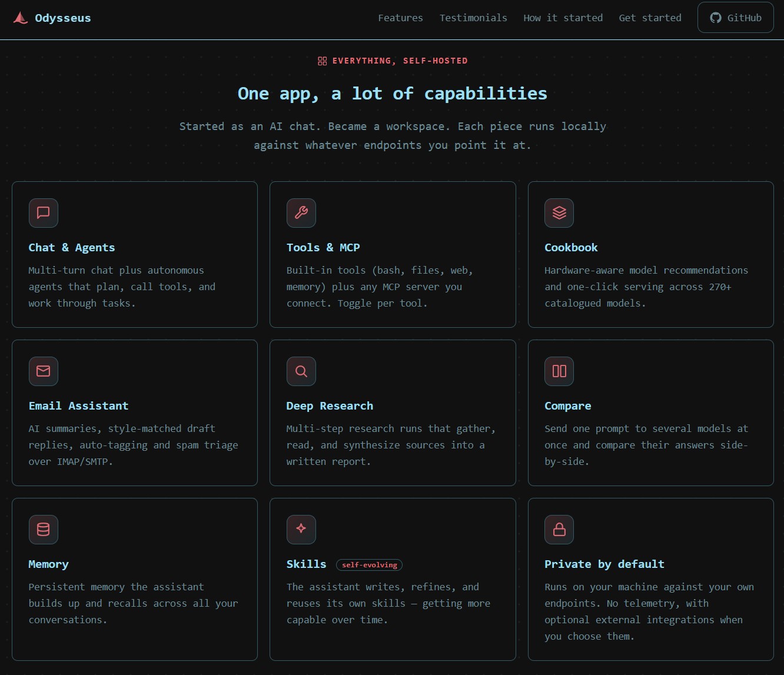Click the Email Assistant heading
Screen dimensions: 784x675
78,406
